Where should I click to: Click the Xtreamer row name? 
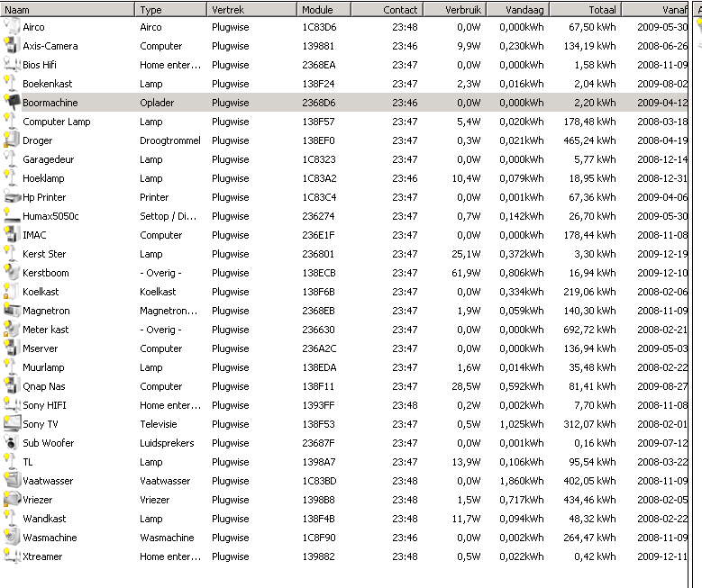(x=41, y=556)
